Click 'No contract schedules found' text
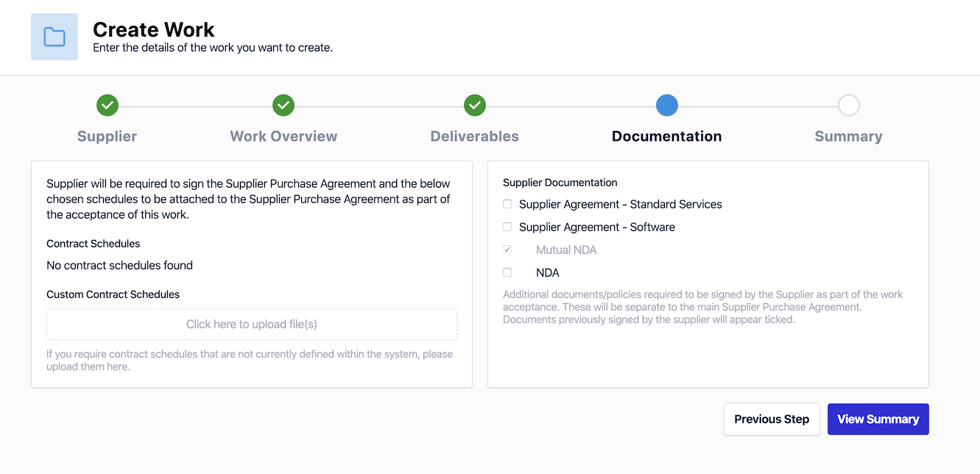Screen dimensions: 980x474 [119, 265]
